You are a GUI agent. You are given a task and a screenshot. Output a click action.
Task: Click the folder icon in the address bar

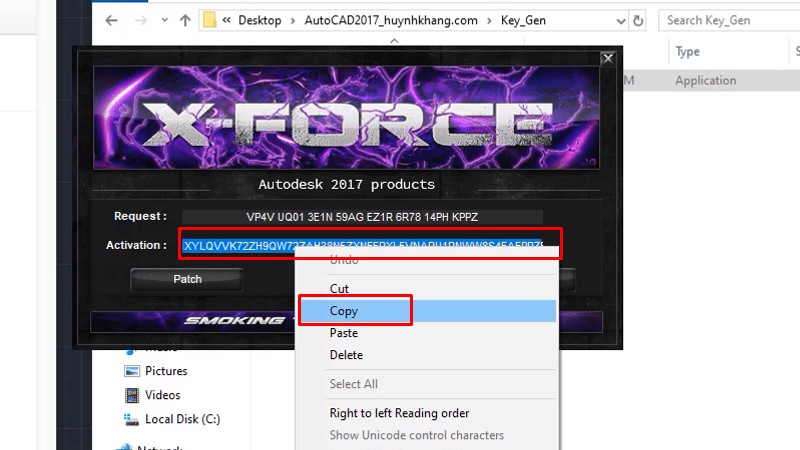pos(210,20)
